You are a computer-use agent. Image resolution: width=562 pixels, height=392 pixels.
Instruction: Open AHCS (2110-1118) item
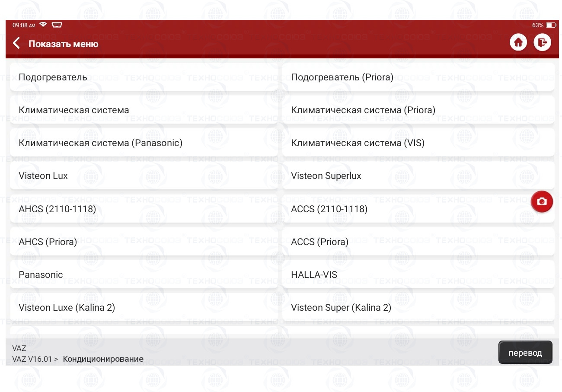144,209
